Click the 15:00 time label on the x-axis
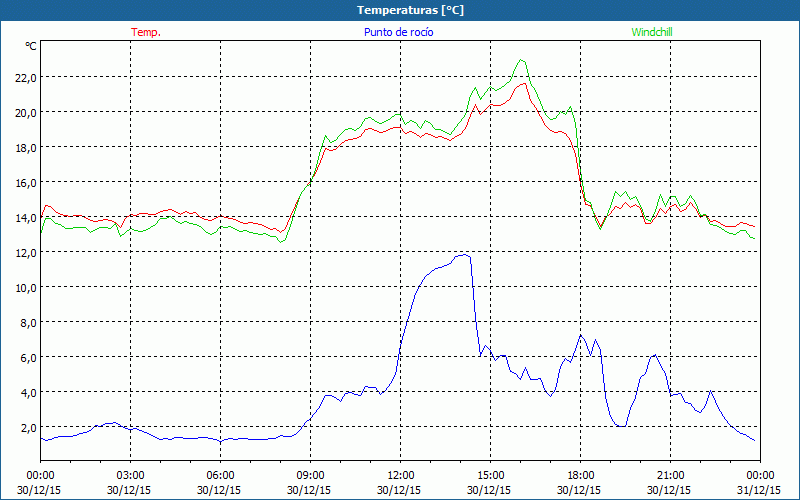 pos(490,476)
